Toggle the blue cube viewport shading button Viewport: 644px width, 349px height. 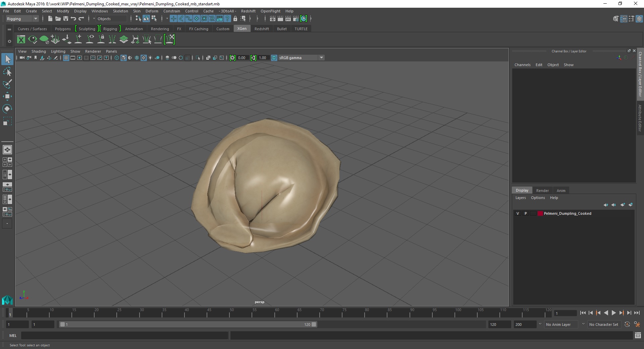coord(123,58)
